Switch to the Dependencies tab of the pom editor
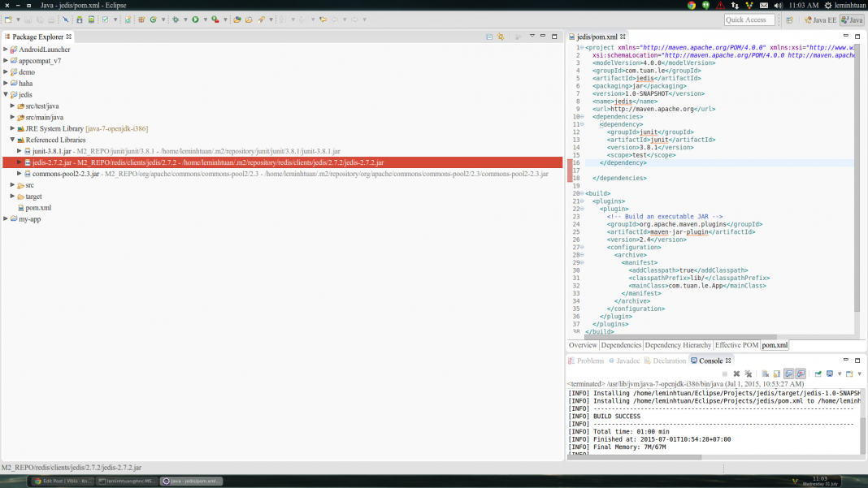 [x=621, y=344]
